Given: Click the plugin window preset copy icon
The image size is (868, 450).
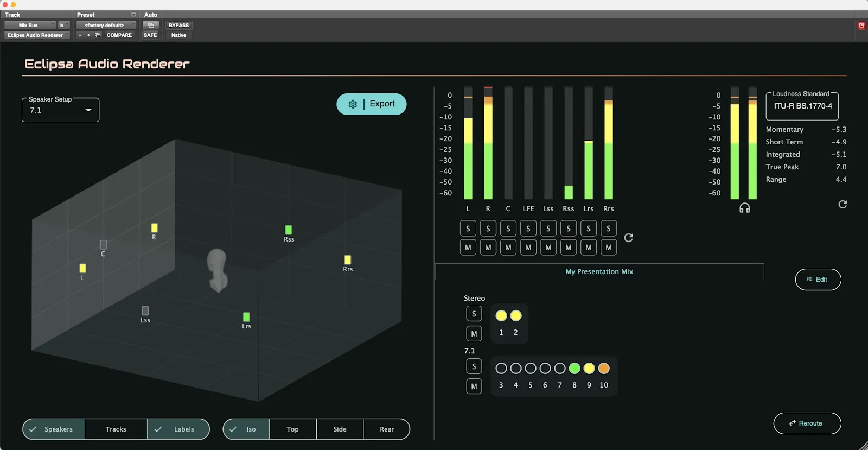Looking at the screenshot, I should tap(98, 35).
